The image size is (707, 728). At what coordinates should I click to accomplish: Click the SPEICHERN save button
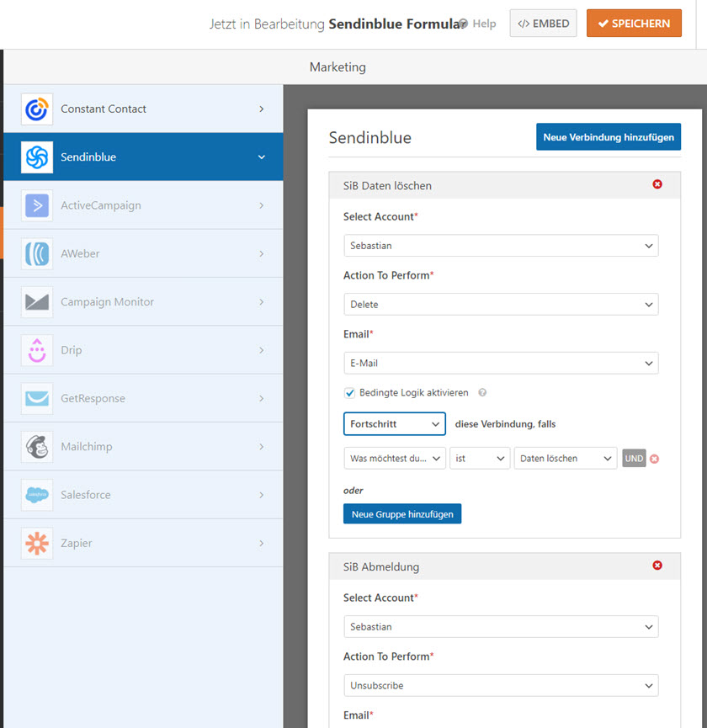pyautogui.click(x=634, y=24)
